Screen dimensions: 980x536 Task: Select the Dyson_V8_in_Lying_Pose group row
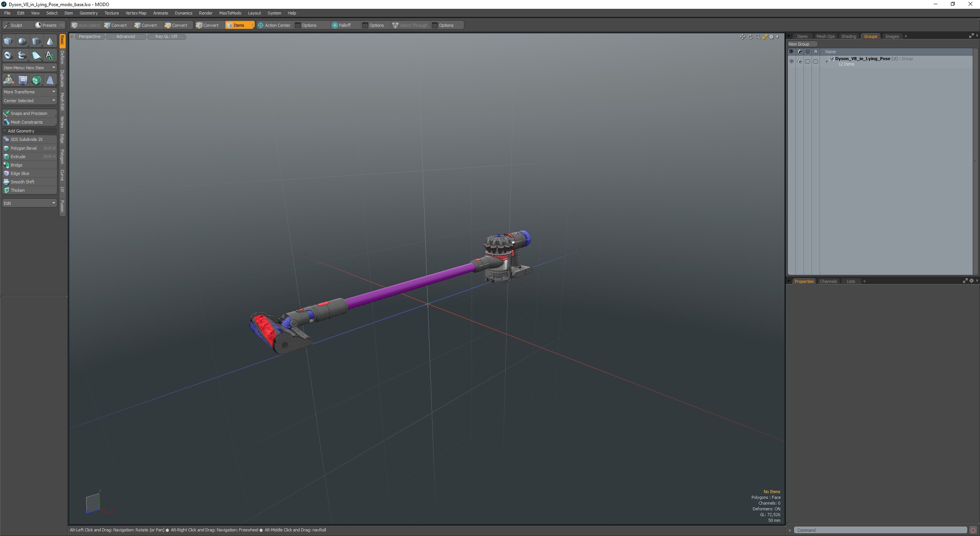(880, 61)
